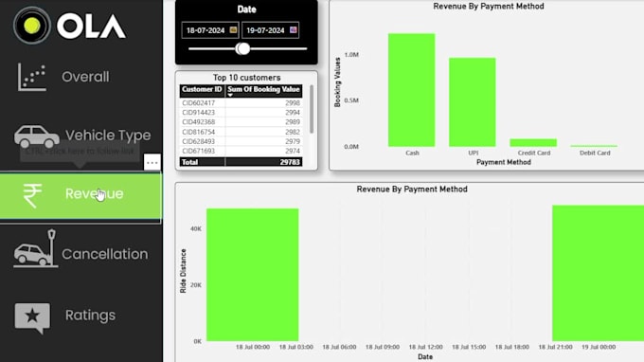Viewport: 644px width, 362px height.
Task: Click the Date slicer title
Action: [x=246, y=9]
